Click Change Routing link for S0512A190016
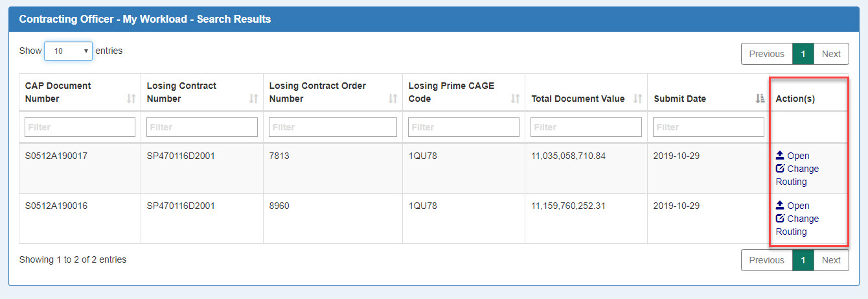The image size is (868, 299). pos(797,225)
